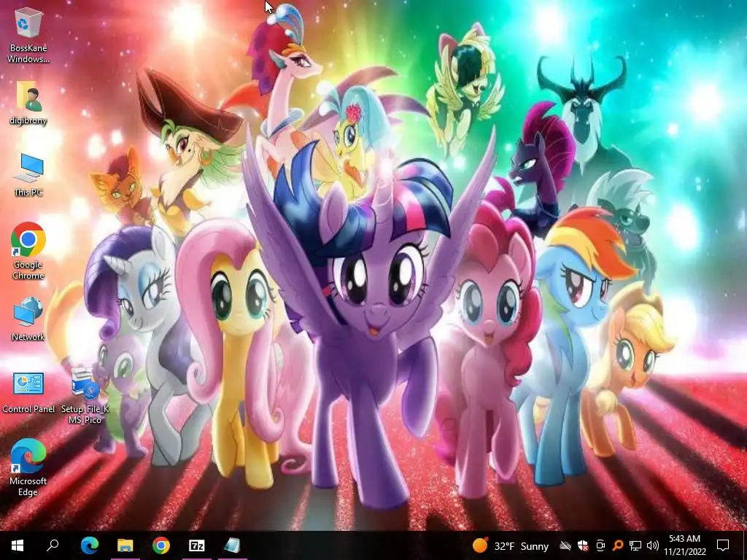Open the network status tray icon
Screen dimensions: 747x560
coord(635,545)
